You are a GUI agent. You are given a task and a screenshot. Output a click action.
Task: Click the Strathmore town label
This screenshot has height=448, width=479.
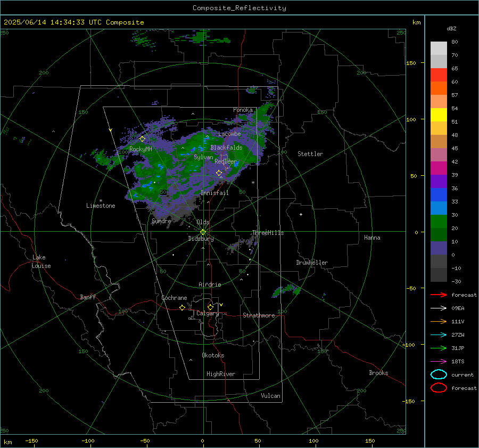(x=259, y=315)
